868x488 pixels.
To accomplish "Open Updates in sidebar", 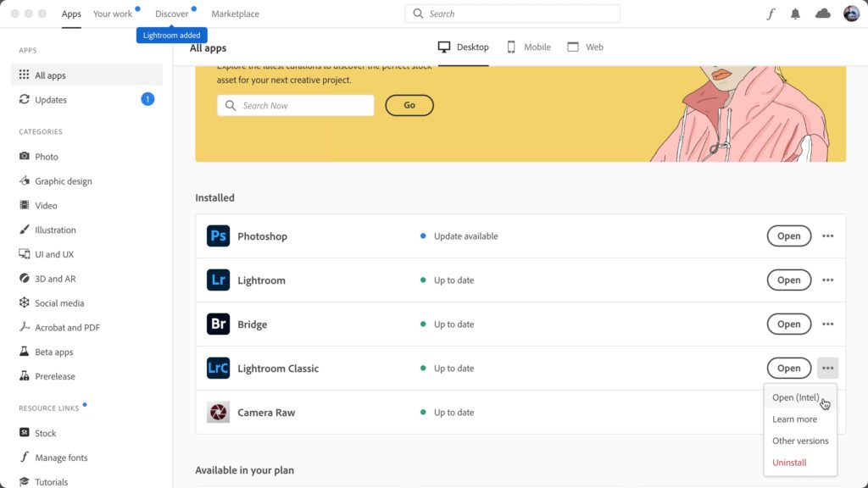I will point(87,99).
